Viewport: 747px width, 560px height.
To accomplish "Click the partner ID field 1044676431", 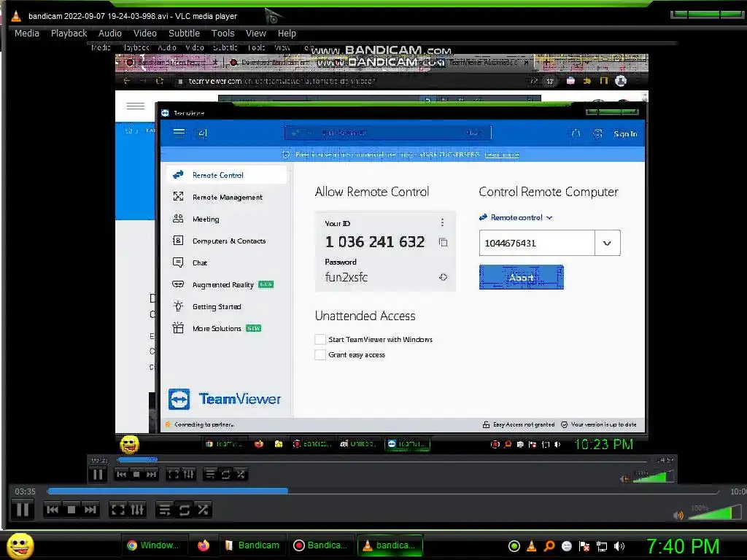I will tap(537, 243).
